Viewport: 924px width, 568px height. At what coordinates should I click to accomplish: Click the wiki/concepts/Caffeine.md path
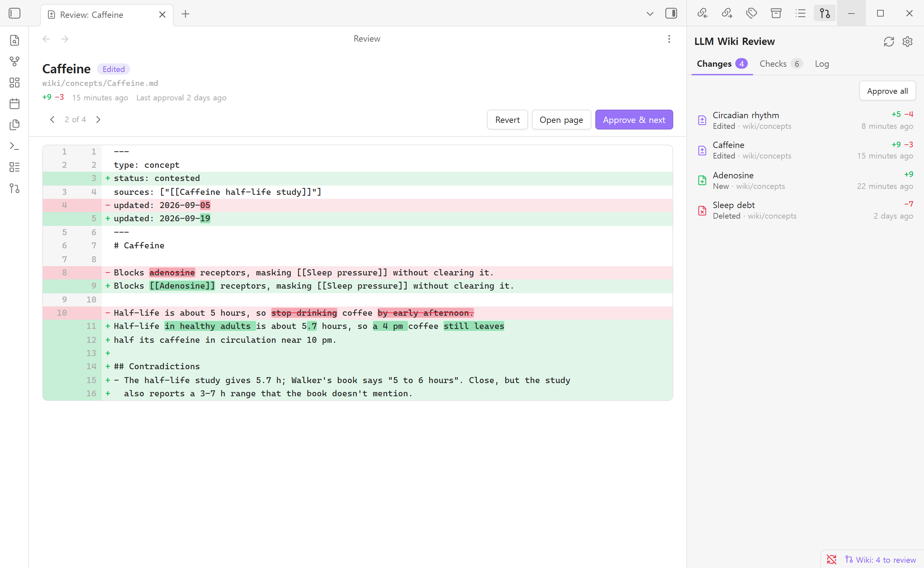100,83
